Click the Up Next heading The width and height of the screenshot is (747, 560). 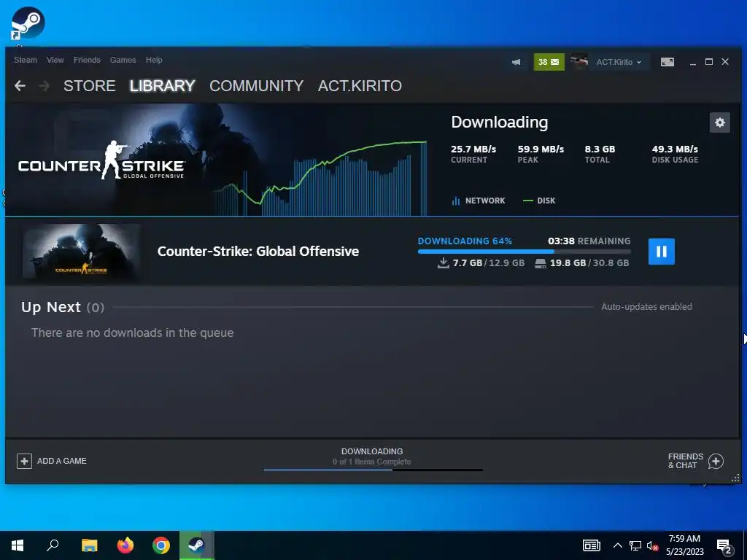tap(51, 307)
